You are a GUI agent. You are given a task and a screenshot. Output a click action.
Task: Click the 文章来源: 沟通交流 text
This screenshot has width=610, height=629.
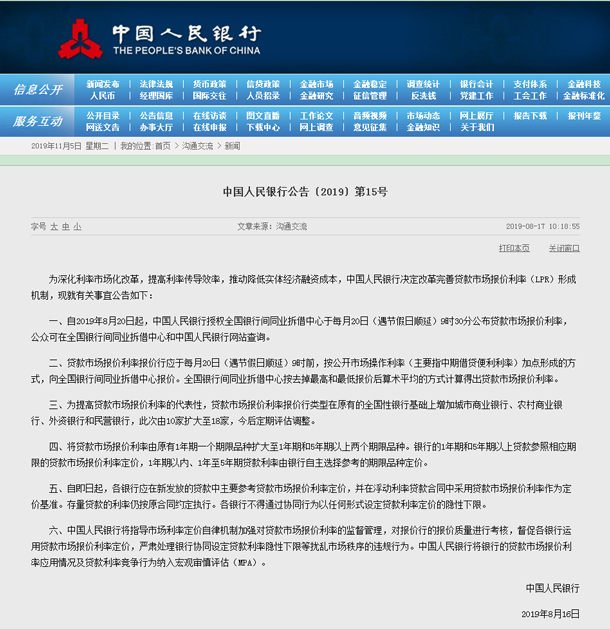pos(272,227)
